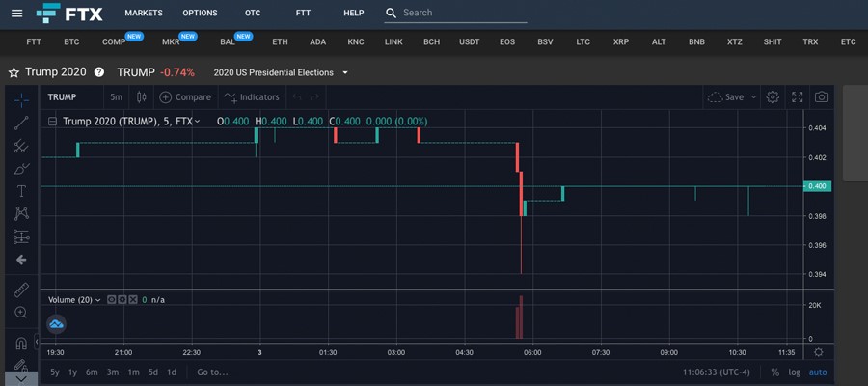Click the Compare button
Image resolution: width=868 pixels, height=386 pixels.
[x=185, y=96]
